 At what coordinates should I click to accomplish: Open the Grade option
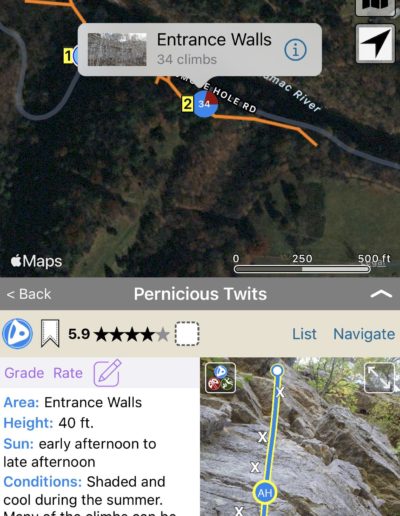click(x=24, y=373)
